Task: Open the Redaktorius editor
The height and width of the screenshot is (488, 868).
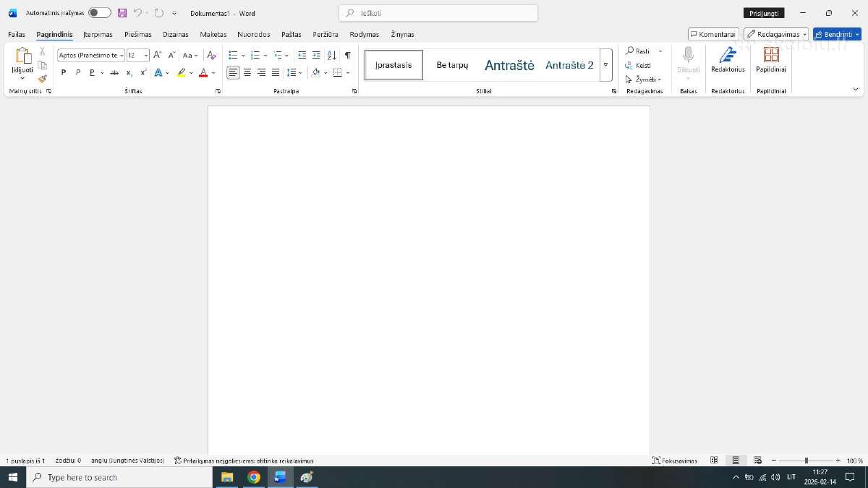Action: tap(728, 60)
